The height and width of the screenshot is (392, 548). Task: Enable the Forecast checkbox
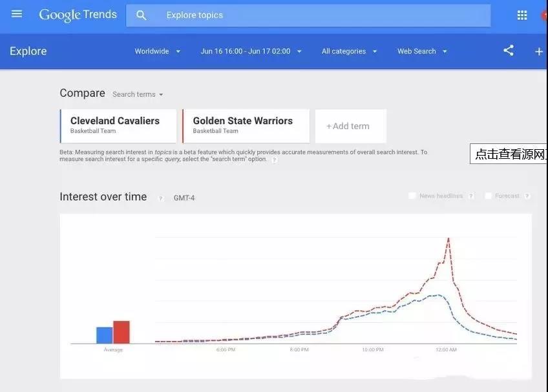(489, 196)
